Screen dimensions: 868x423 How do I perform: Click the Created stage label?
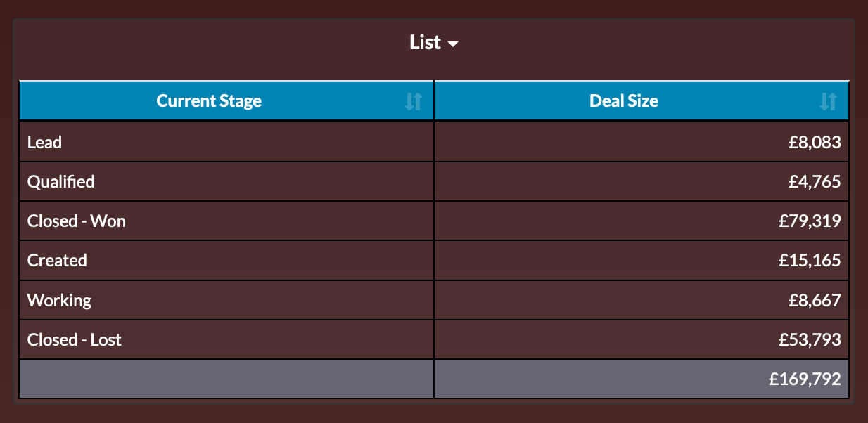tap(57, 260)
